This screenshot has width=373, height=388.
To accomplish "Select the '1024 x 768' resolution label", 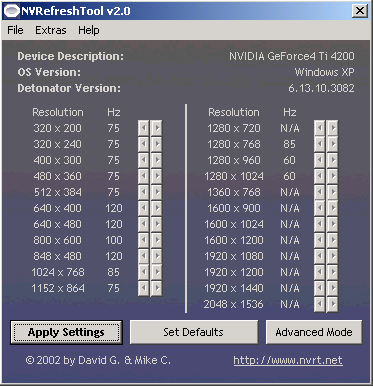I will tap(58, 272).
